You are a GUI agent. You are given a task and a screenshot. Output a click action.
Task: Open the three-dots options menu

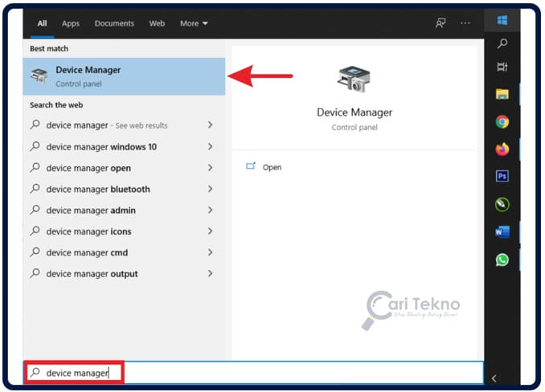[x=465, y=23]
